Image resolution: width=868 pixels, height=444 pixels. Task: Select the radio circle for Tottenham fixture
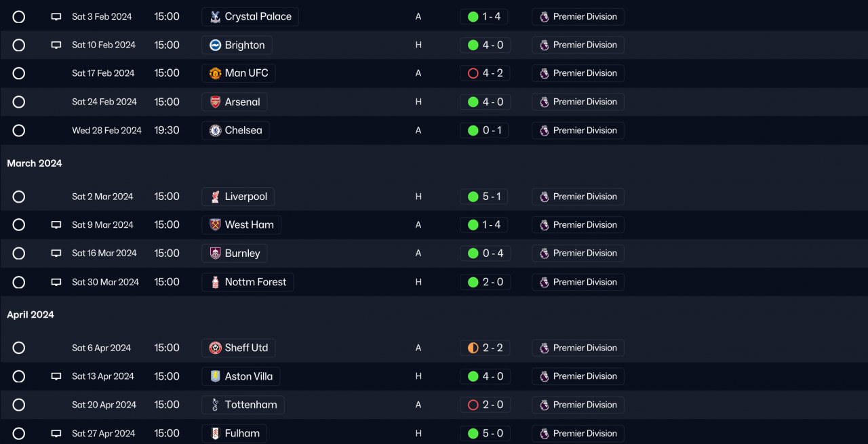pyautogui.click(x=19, y=405)
